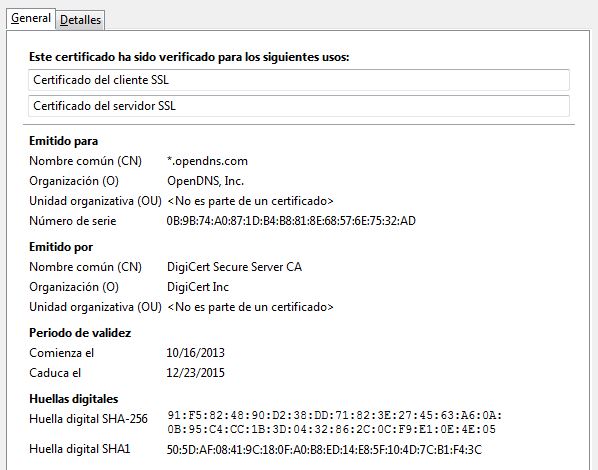Select the SHA1 fingerprint starting 50:5D:AF

coord(324,450)
